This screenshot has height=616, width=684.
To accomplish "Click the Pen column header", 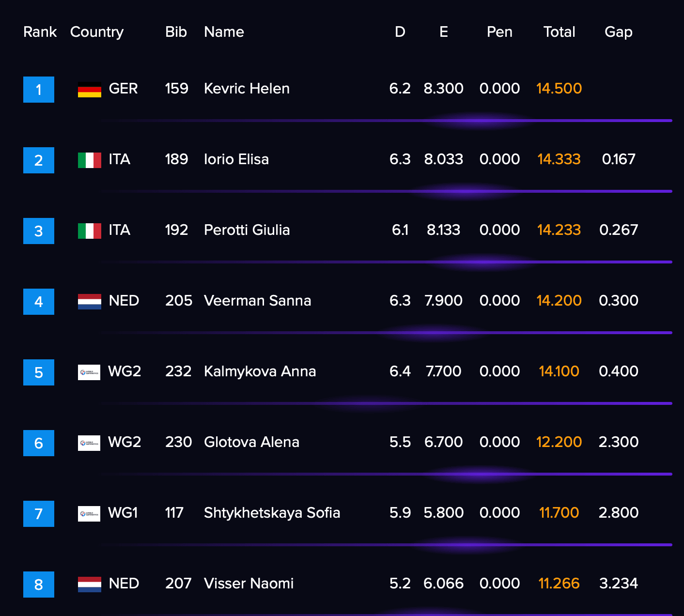I will point(499,32).
